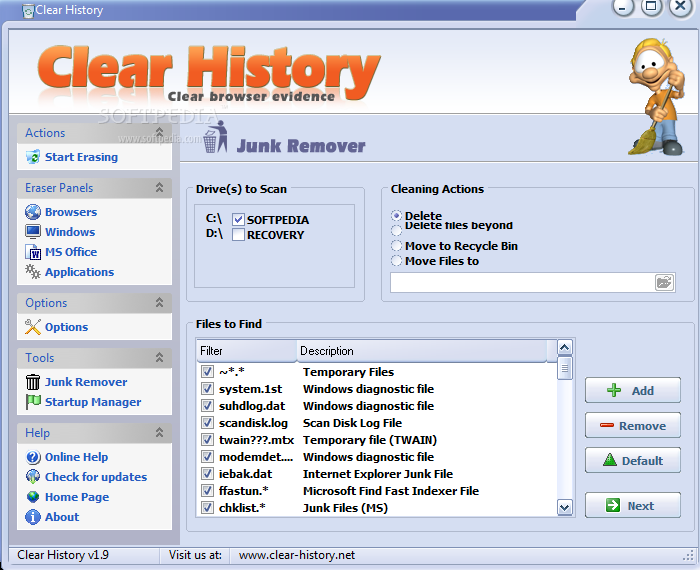
Task: Choose the Move Files to radio option
Action: pos(396,261)
